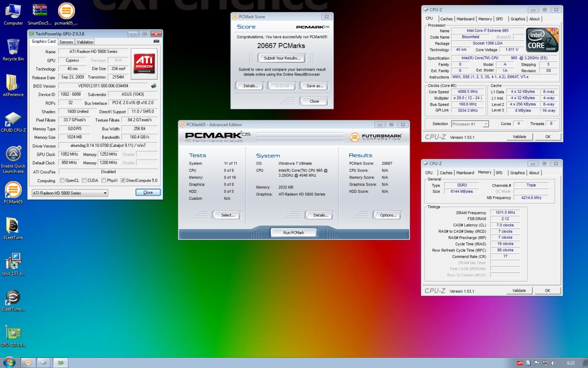Image resolution: width=588 pixels, height=368 pixels.
Task: Click the GPU Clock 1052 MHz field
Action: pos(69,154)
